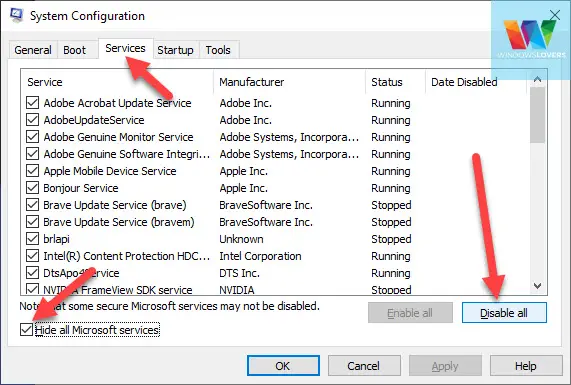Toggle the AdobeUpdateService checkbox
The width and height of the screenshot is (571, 385).
[32, 120]
